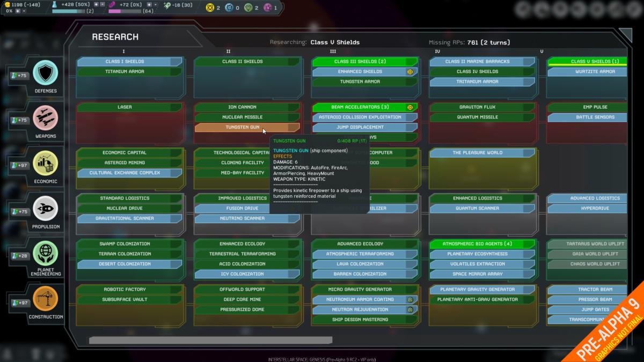
Task: Select the Quantum Scanner technology
Action: pyautogui.click(x=482, y=209)
